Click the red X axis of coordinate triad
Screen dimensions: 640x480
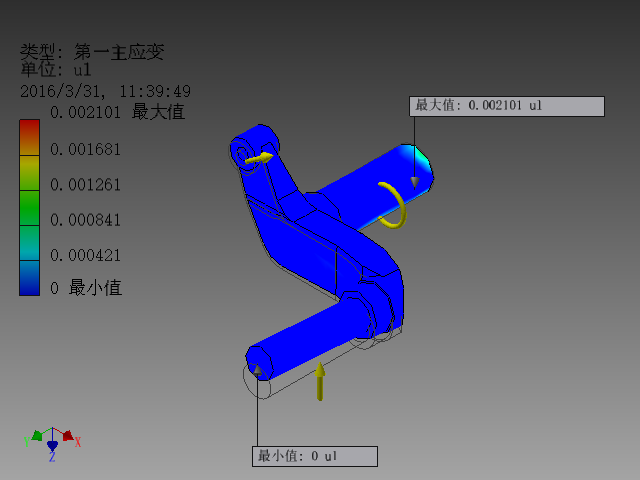pyautogui.click(x=68, y=436)
